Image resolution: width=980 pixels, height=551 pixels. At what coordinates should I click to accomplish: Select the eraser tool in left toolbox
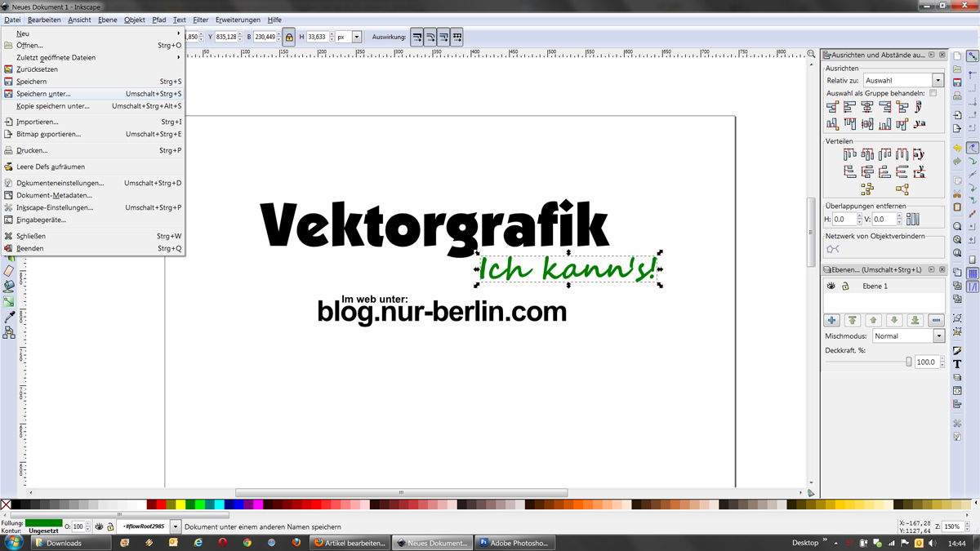(9, 270)
